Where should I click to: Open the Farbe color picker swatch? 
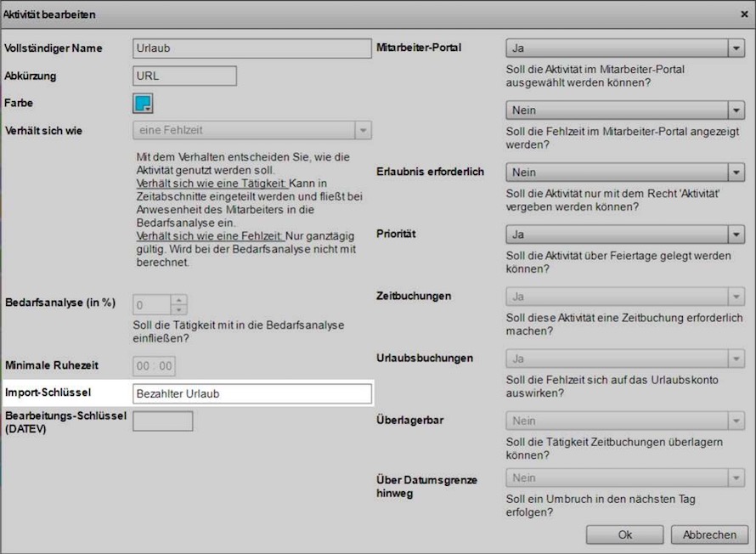[x=144, y=104]
